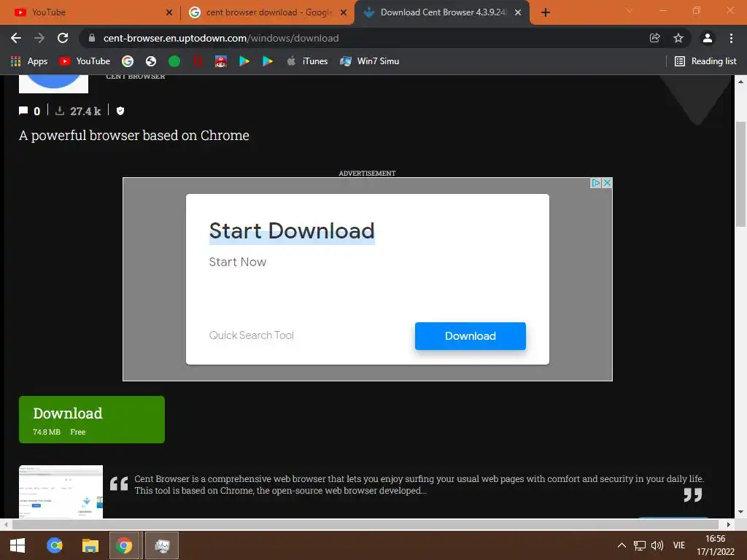Click the address bar URL
747x560 pixels.
(221, 38)
